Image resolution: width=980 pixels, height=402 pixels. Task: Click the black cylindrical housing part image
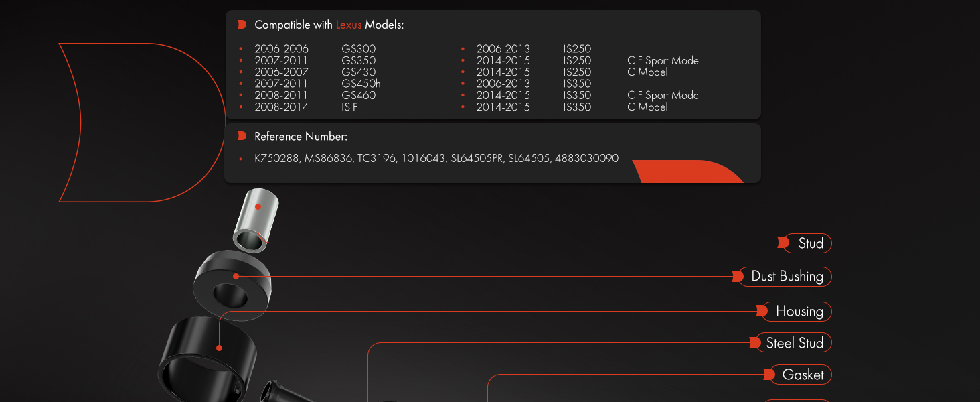(208, 358)
